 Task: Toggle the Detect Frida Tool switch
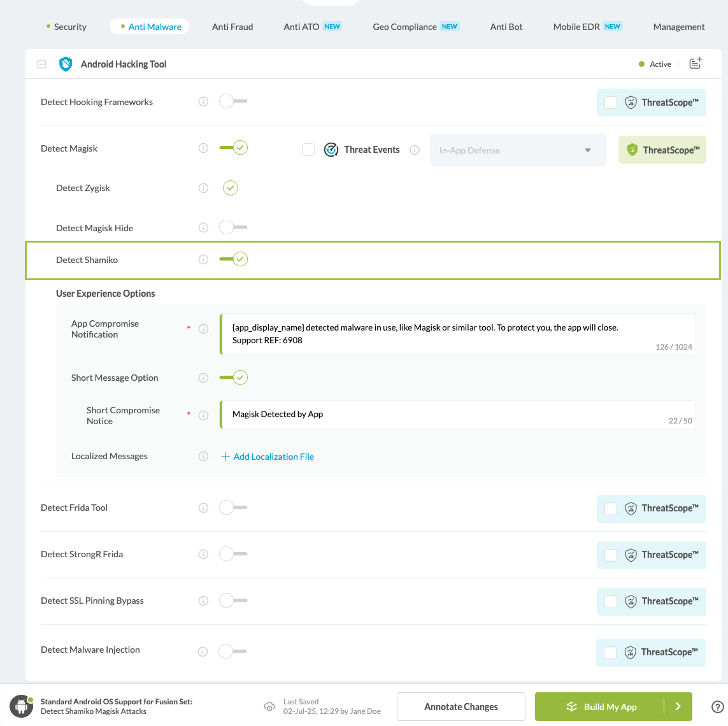click(233, 508)
